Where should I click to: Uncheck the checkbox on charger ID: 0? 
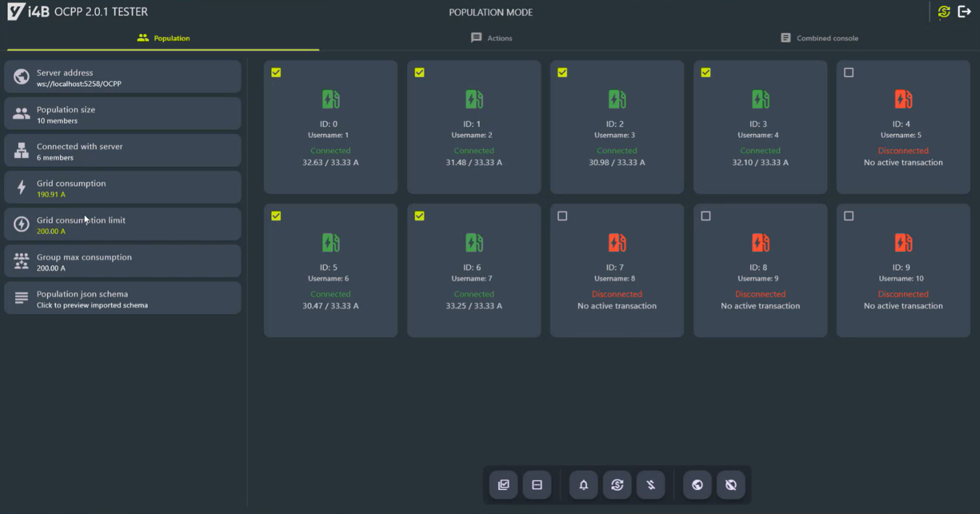click(x=276, y=72)
